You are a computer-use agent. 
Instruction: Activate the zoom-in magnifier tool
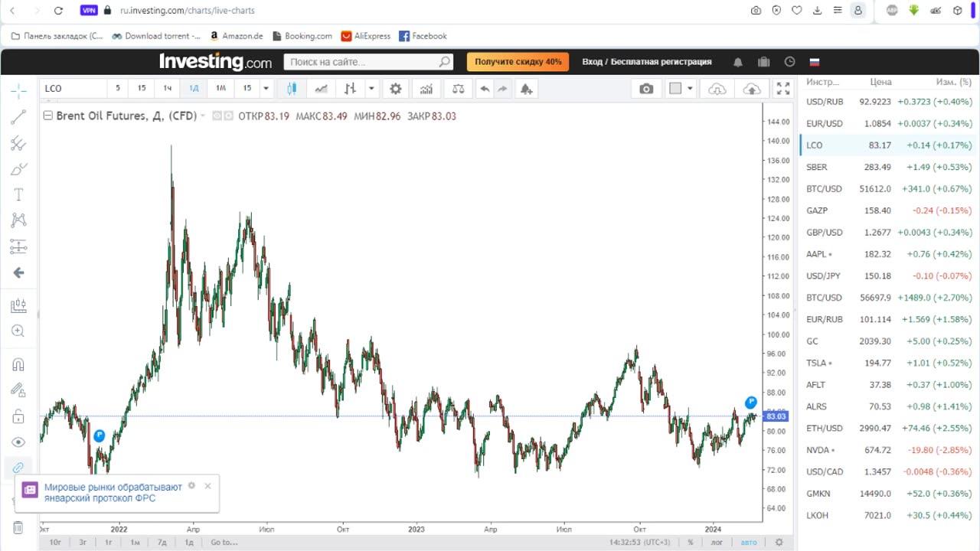[18, 331]
